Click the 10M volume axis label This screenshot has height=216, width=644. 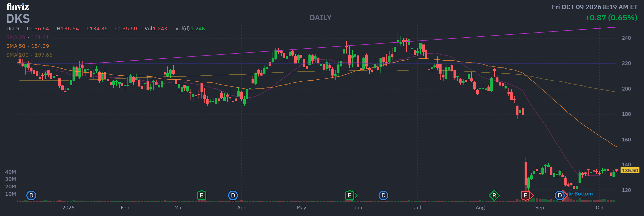[11, 194]
